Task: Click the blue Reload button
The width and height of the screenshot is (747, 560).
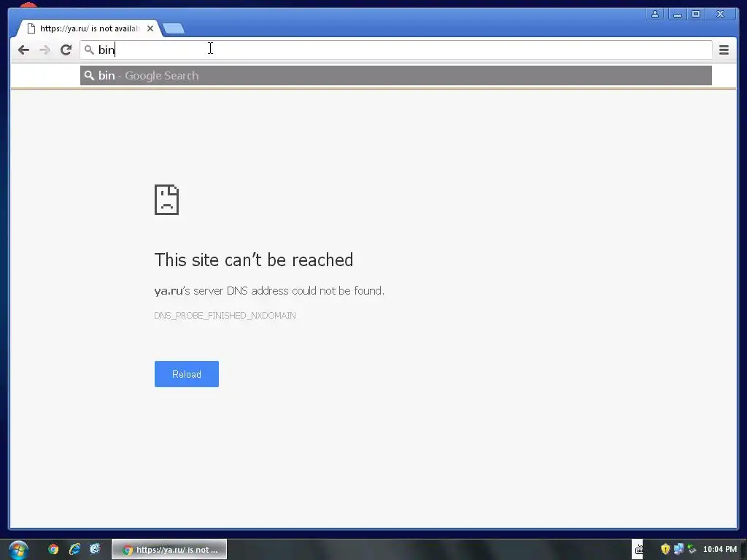Action: tap(186, 374)
